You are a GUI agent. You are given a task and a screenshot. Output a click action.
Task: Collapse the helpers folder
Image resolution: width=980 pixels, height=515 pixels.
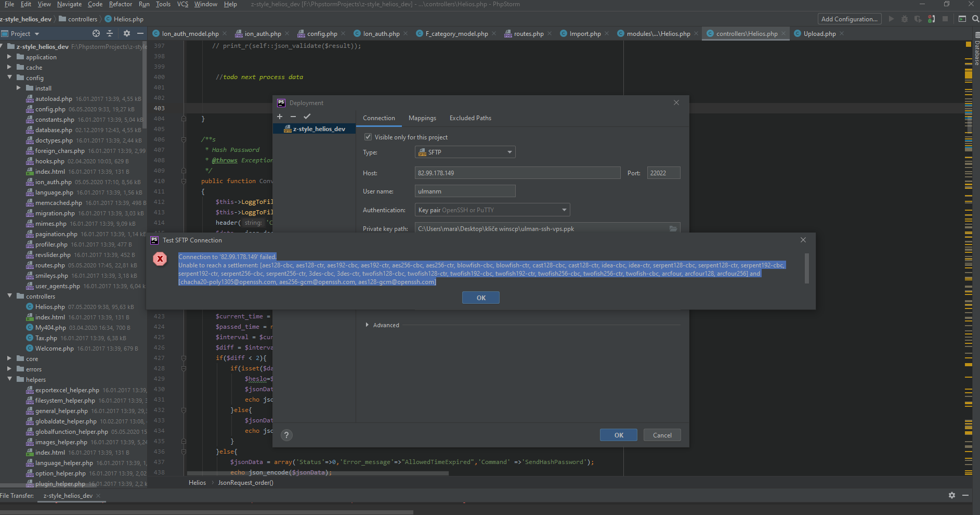[x=9, y=379]
